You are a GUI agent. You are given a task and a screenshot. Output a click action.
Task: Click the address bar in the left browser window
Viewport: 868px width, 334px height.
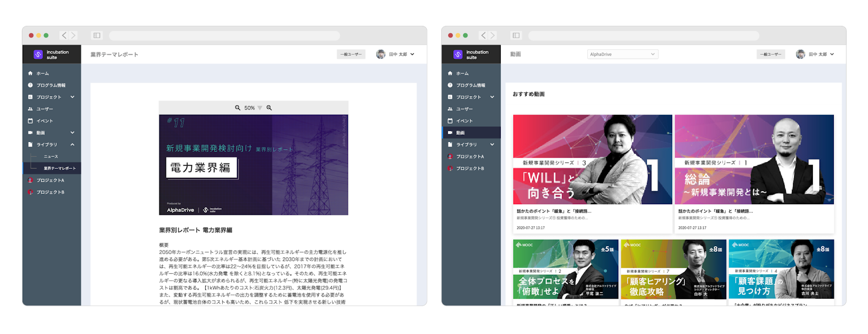pos(224,35)
